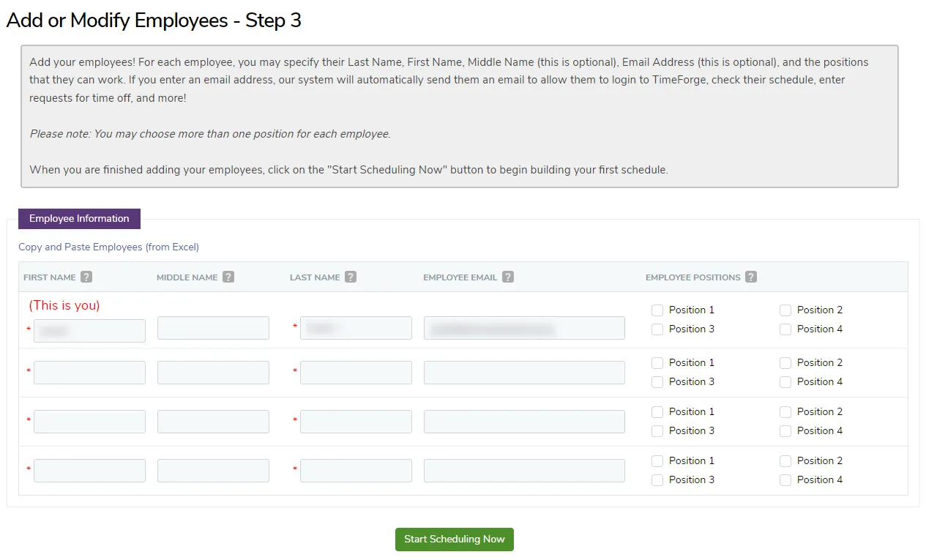Check Position 3 in the first employee row
The height and width of the screenshot is (560, 926).
[x=657, y=329]
